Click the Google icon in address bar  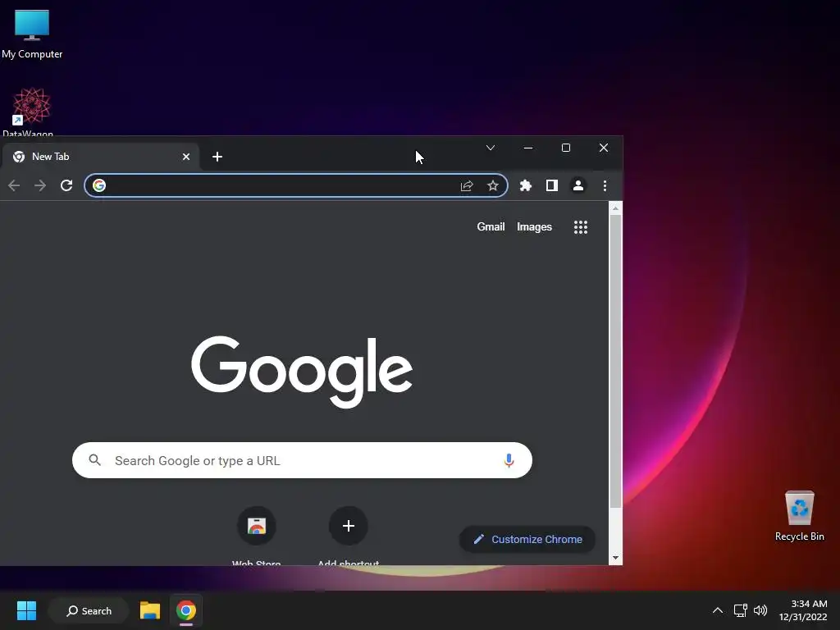click(99, 185)
